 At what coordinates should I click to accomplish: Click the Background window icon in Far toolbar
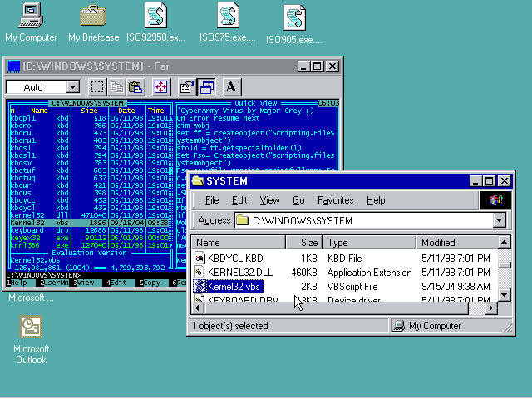[x=207, y=87]
